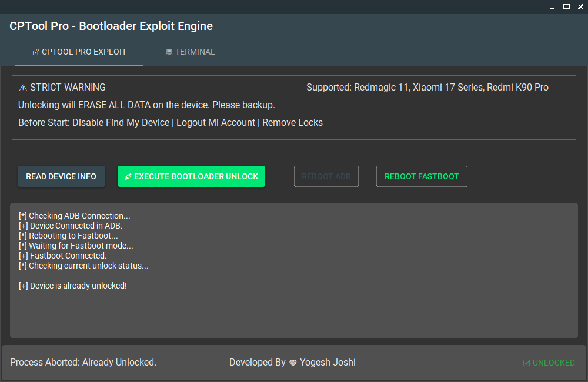Click the supported devices list text
This screenshot has width=588, height=382.
(427, 88)
